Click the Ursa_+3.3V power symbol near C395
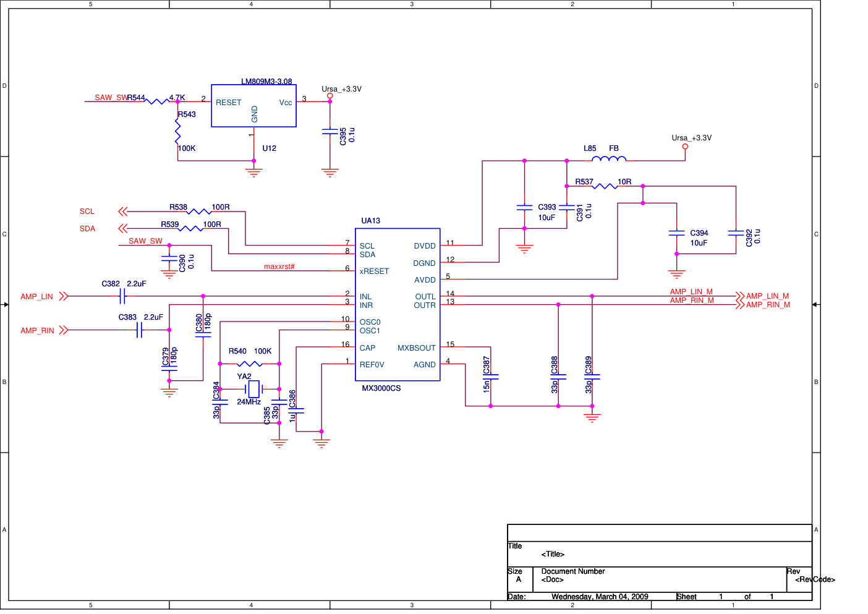The image size is (868, 614). [x=330, y=96]
